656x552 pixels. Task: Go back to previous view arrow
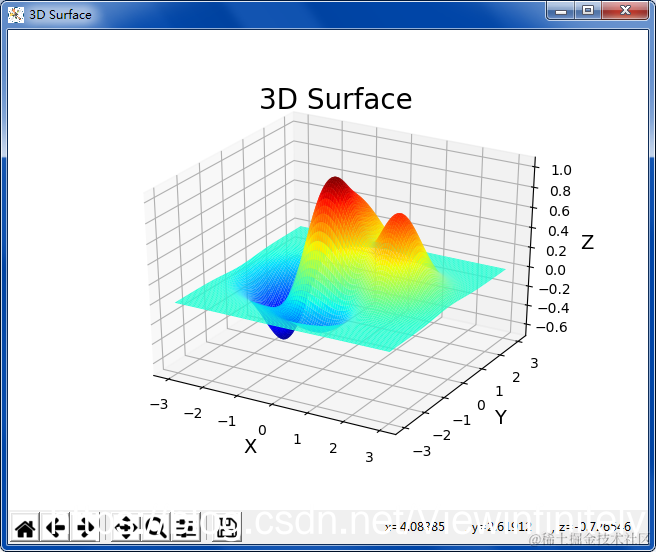(55, 527)
